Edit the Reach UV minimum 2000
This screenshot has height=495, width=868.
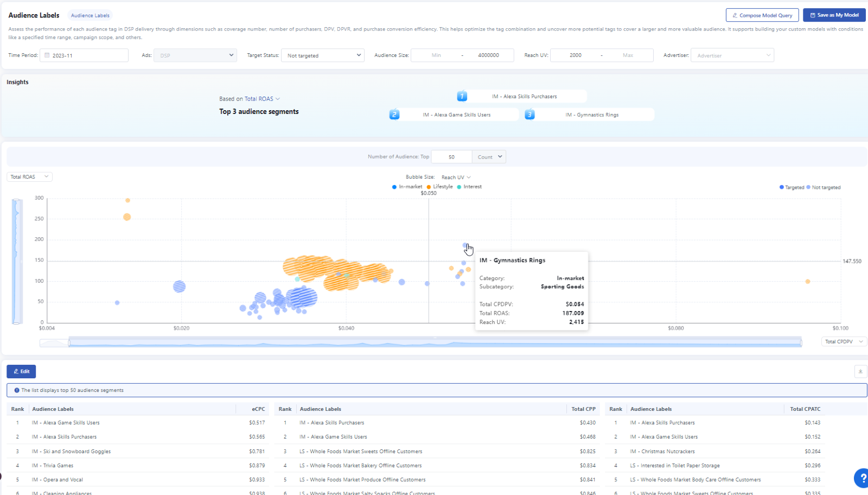click(x=576, y=55)
